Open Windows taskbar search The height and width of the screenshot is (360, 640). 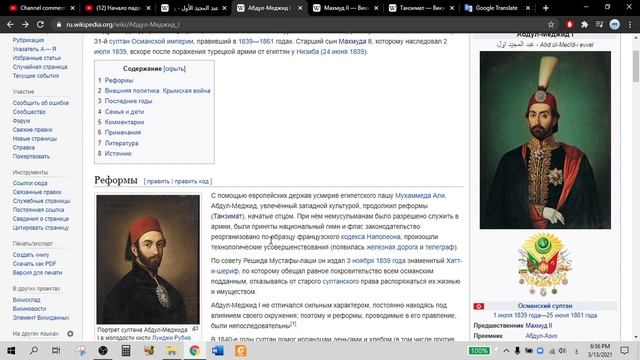(x=34, y=350)
